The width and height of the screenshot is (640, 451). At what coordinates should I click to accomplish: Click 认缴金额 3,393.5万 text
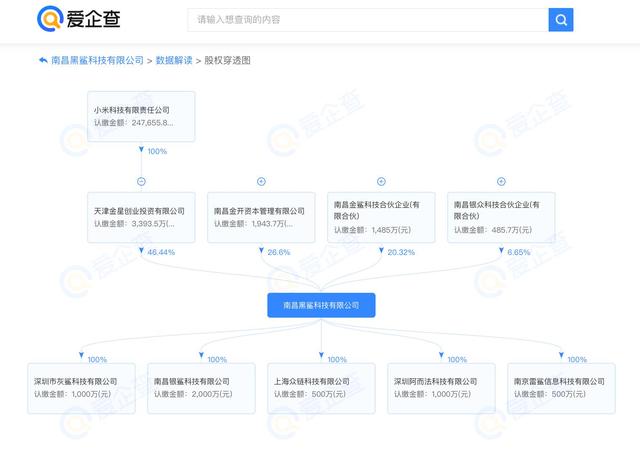[134, 224]
